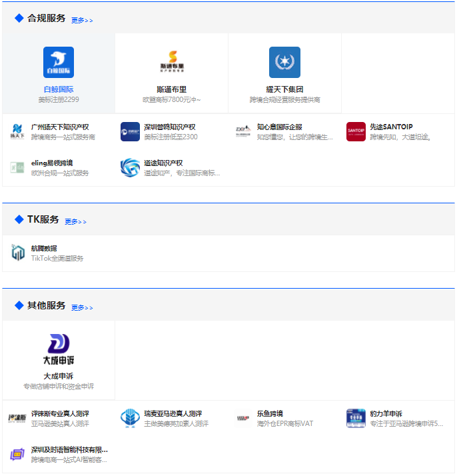The height and width of the screenshot is (476, 457).
Task: Select the 乐鱼跨境 logo
Action: pyautogui.click(x=243, y=418)
